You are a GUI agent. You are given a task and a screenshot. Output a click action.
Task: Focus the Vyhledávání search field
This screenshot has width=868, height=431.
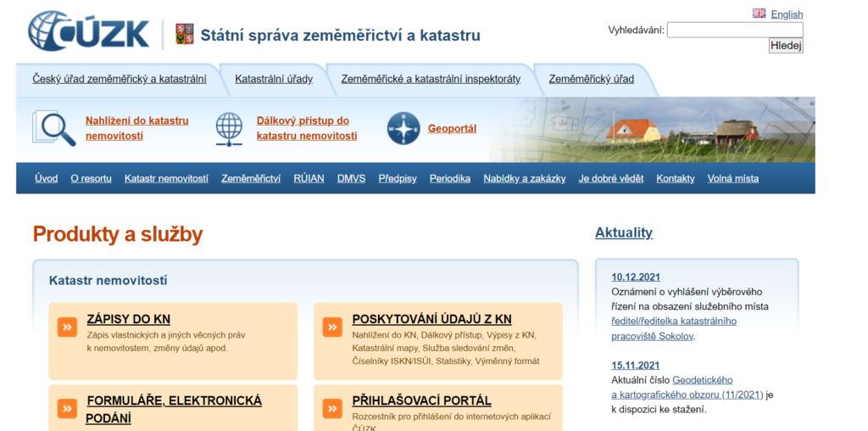[735, 30]
